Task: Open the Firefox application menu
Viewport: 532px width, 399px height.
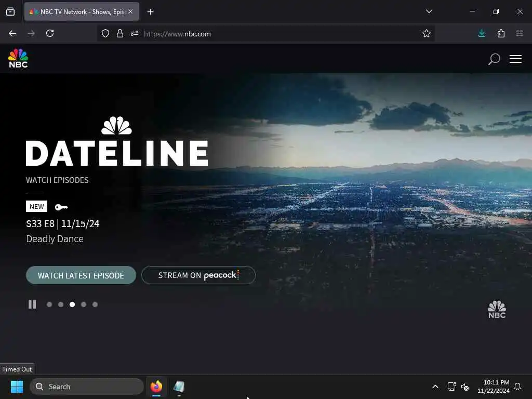Action: [x=520, y=33]
